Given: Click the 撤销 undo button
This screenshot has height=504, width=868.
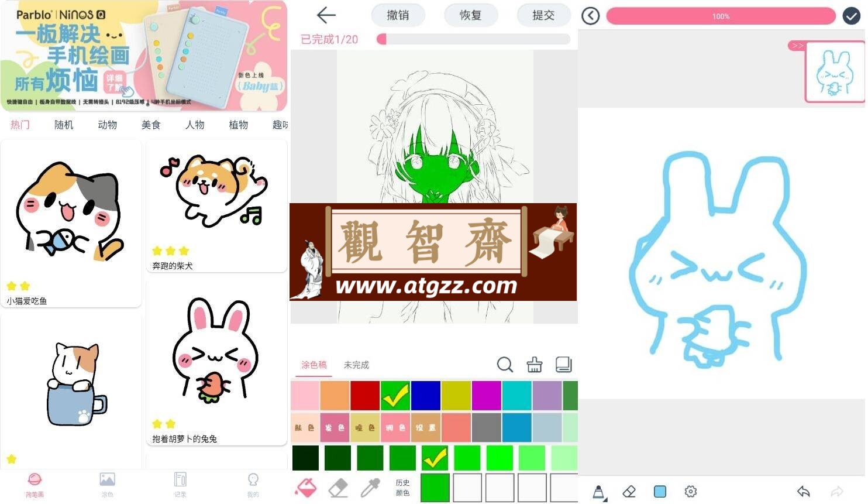Looking at the screenshot, I should (398, 15).
